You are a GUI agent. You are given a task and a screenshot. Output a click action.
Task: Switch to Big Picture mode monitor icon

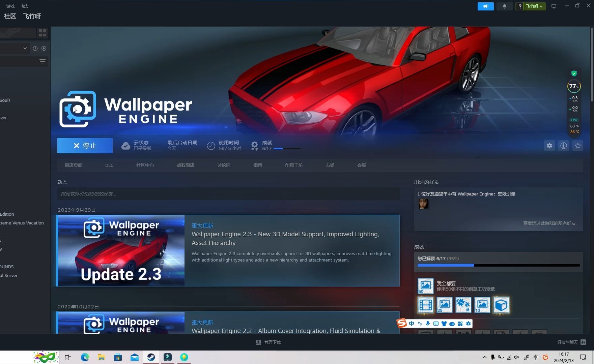point(554,6)
